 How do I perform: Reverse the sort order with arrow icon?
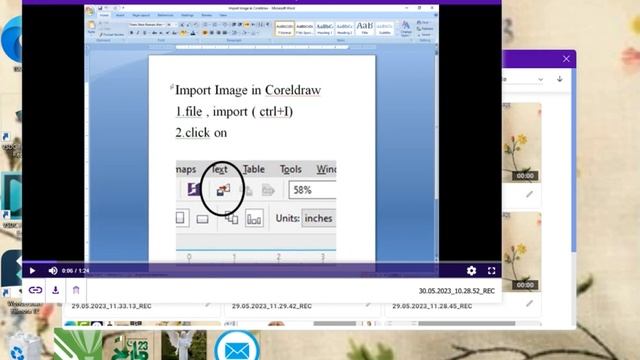560,79
